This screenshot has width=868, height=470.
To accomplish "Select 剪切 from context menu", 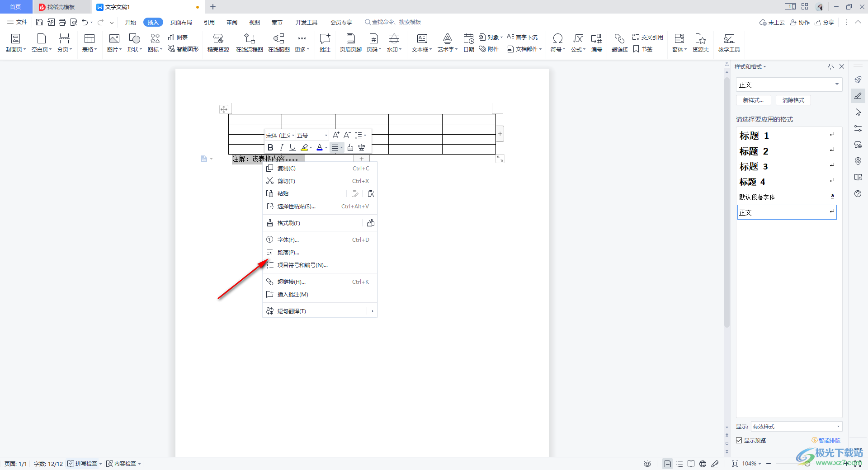I will click(320, 181).
